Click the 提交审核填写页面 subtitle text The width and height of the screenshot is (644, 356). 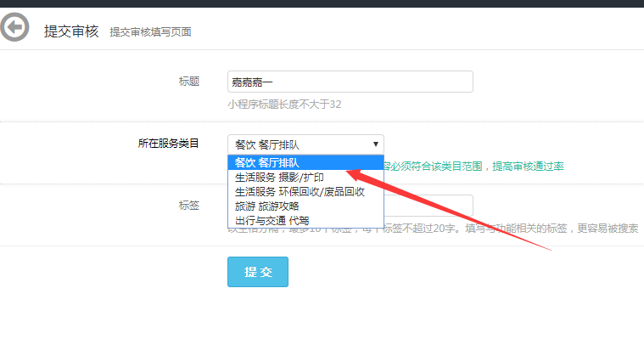pyautogui.click(x=150, y=32)
